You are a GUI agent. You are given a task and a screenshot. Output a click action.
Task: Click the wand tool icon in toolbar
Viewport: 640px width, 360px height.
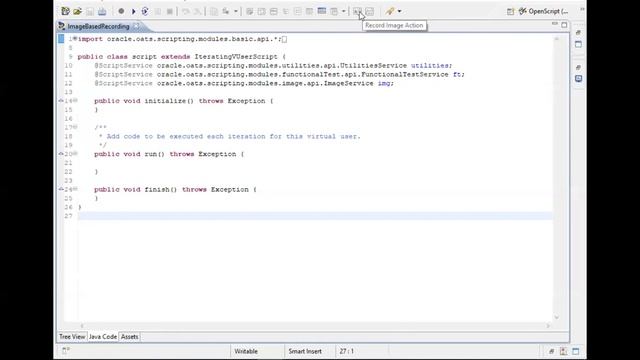pyautogui.click(x=390, y=11)
